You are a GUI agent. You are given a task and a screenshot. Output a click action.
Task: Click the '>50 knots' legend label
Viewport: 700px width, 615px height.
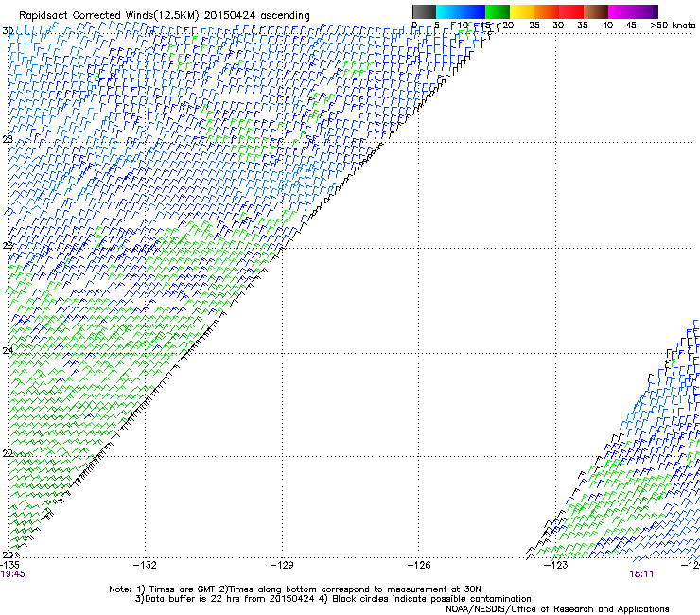tap(673, 26)
